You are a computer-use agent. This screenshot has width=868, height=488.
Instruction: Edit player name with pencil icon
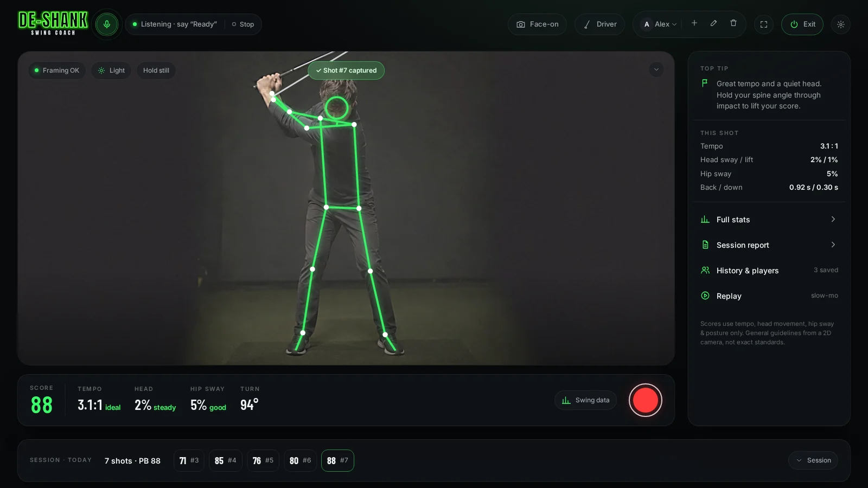pos(714,23)
